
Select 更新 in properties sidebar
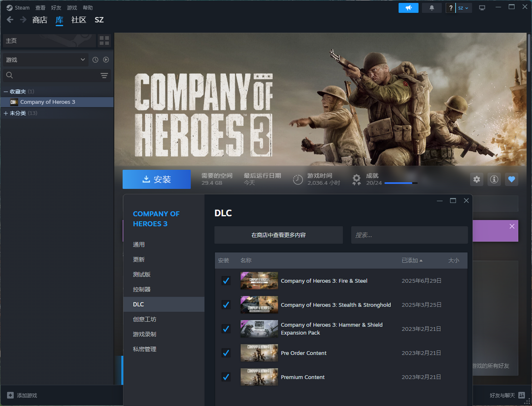tap(164, 259)
